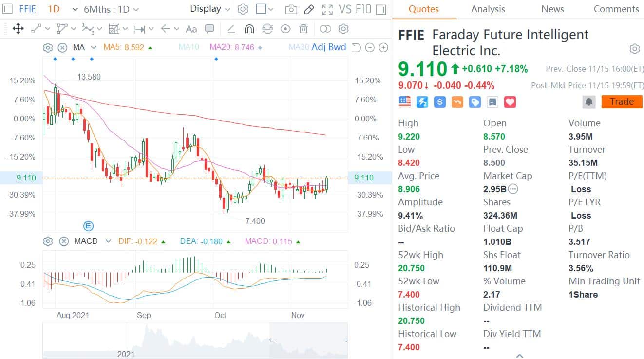
Task: Expand the 6Mths : 1D range dropdown
Action: pyautogui.click(x=111, y=9)
